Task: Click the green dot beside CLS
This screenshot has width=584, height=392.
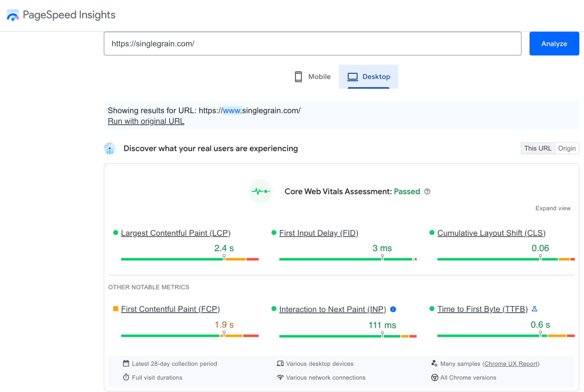Action: (432, 233)
